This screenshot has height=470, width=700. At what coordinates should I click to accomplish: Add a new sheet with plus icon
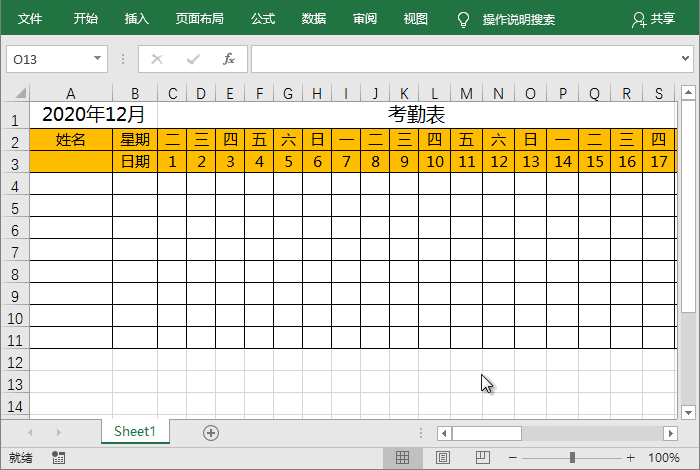tap(211, 433)
